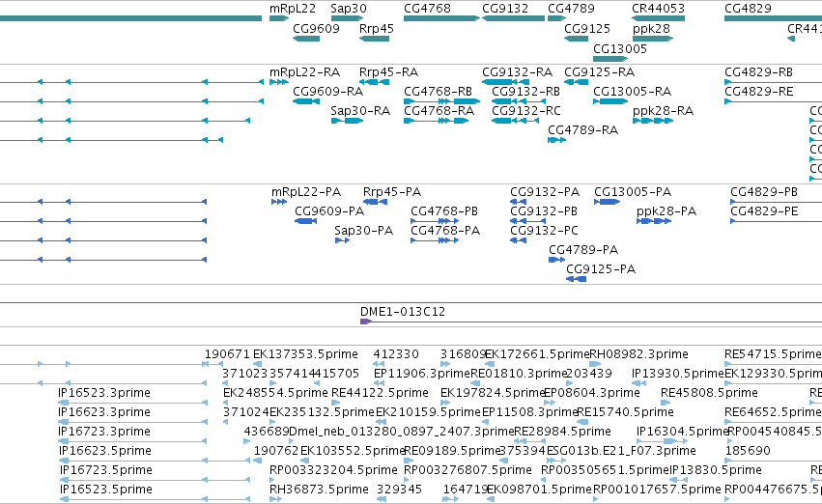Open EST label 185690

tap(748, 451)
